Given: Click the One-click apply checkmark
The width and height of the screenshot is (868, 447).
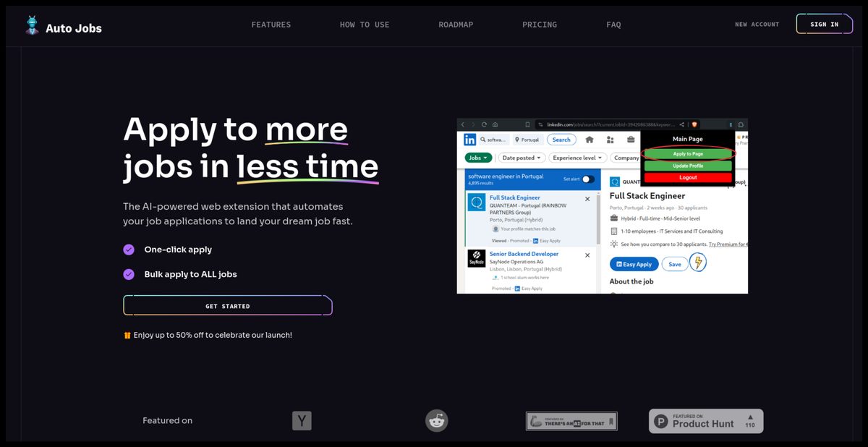Looking at the screenshot, I should [x=129, y=250].
